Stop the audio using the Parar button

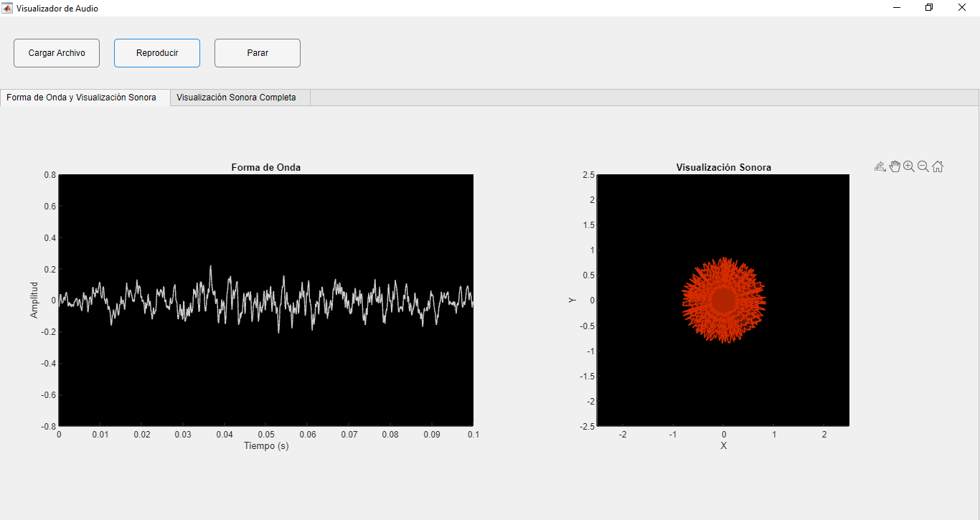pyautogui.click(x=257, y=52)
